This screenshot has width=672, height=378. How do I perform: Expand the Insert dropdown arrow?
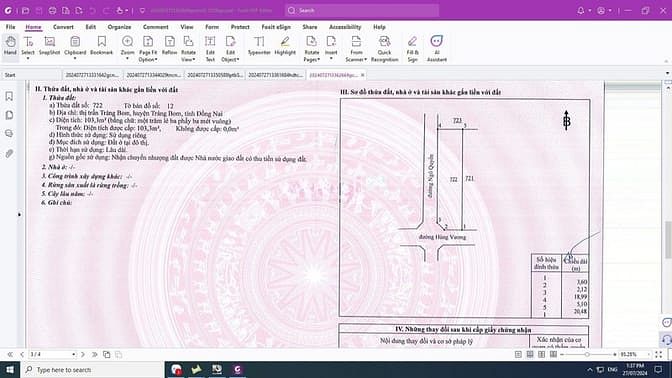[331, 59]
